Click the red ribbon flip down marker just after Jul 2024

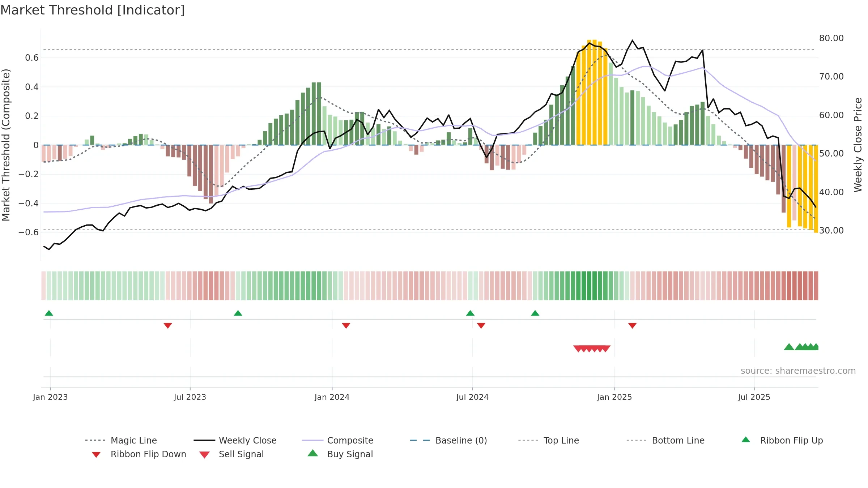click(481, 326)
